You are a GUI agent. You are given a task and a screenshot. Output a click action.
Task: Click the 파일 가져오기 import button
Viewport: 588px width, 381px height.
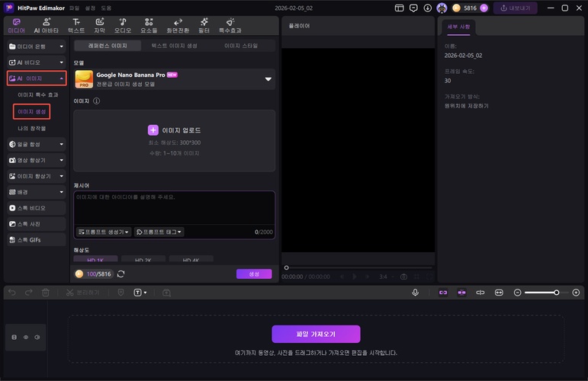click(x=316, y=334)
